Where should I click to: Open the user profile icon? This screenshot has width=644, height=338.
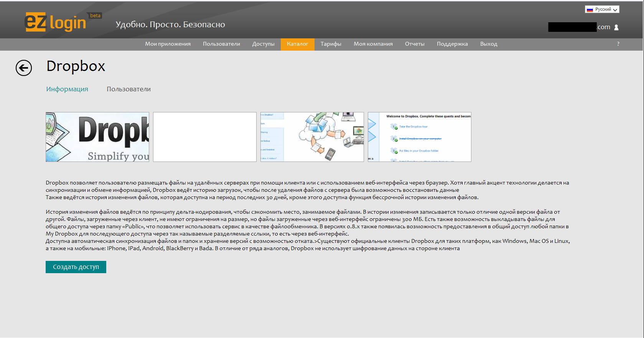pyautogui.click(x=616, y=27)
